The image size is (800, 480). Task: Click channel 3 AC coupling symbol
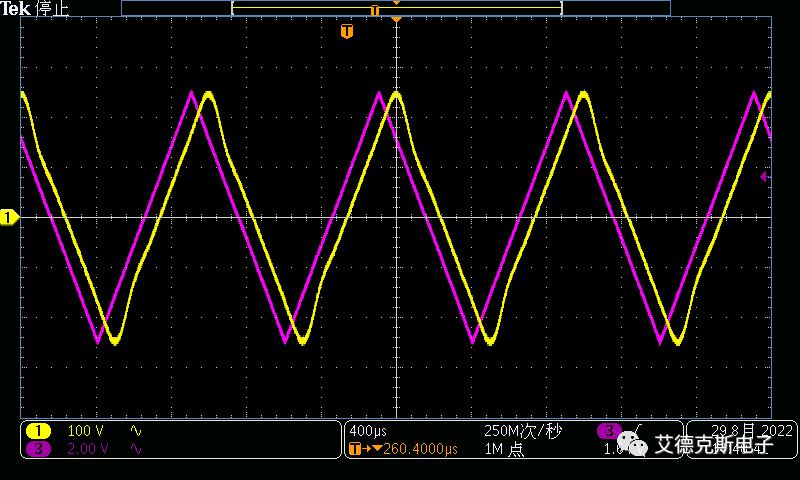point(136,449)
